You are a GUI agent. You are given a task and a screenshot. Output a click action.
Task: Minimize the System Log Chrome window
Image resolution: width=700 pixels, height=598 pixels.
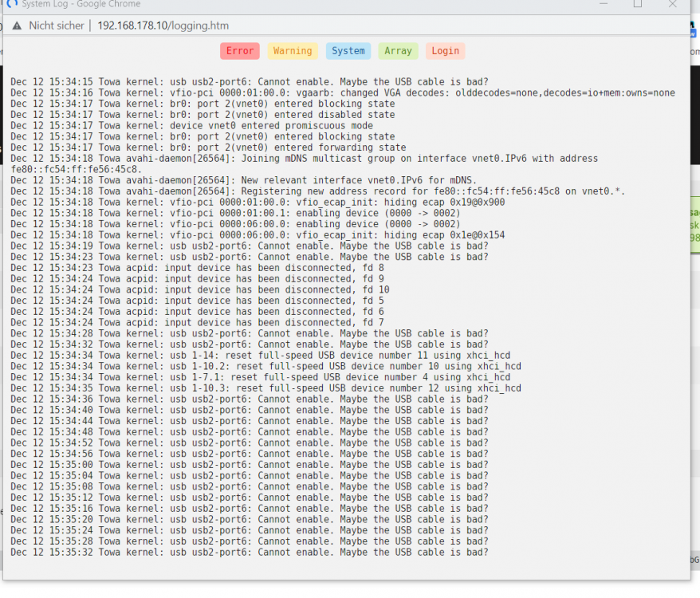coord(604,4)
